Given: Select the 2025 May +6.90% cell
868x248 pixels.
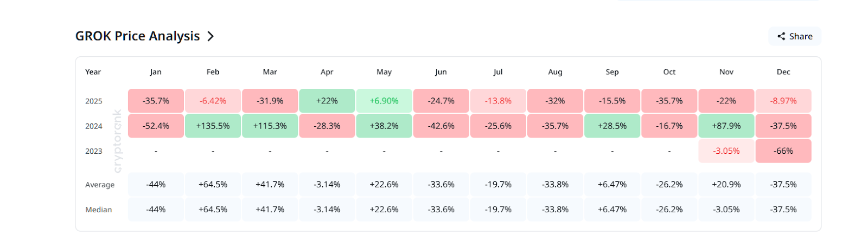Looking at the screenshot, I should [x=384, y=101].
